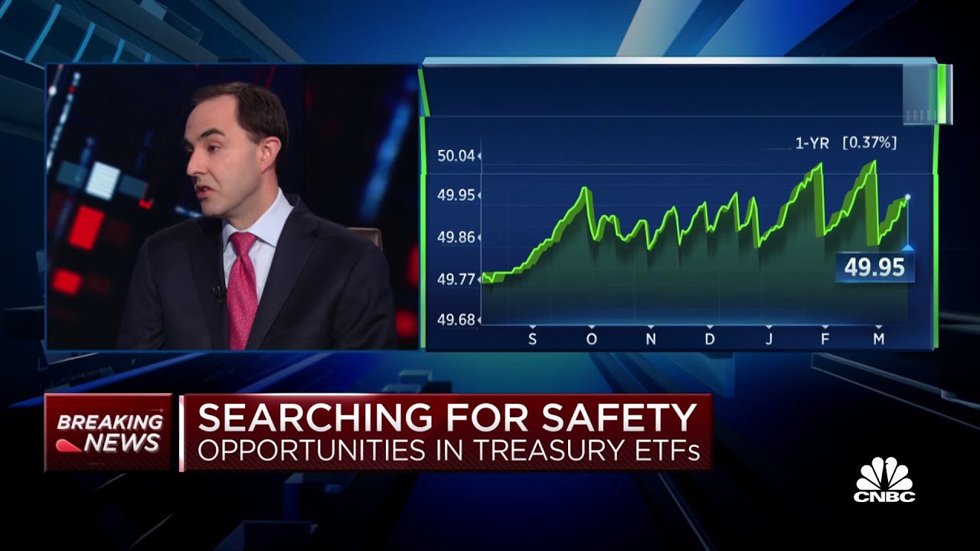
Task: Click the white endpoint dot on the chart line
Action: pos(907,197)
